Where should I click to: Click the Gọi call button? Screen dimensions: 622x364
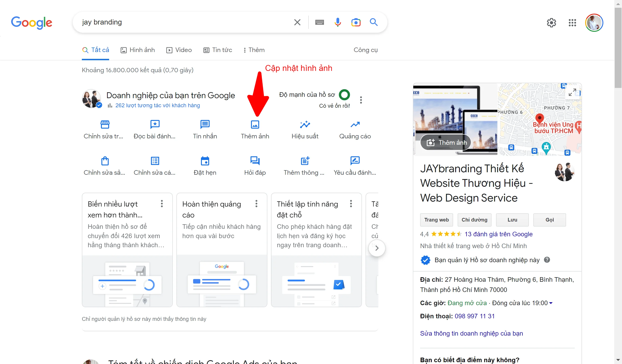[549, 220]
